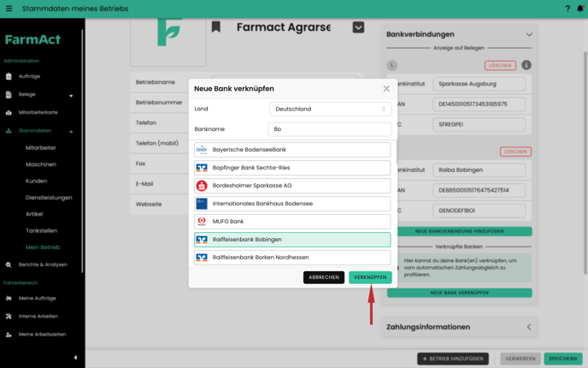Expand the Belege submenu arrow
588x368 pixels.
(x=71, y=96)
